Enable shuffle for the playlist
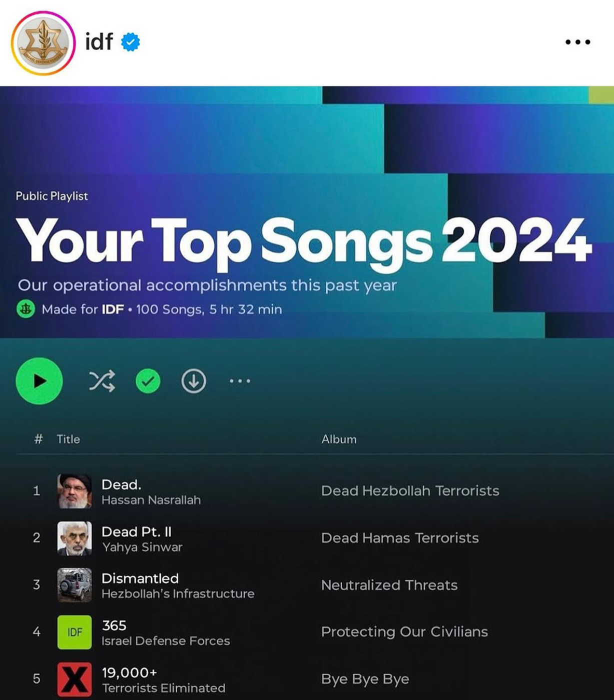The image size is (614, 700). tap(102, 381)
